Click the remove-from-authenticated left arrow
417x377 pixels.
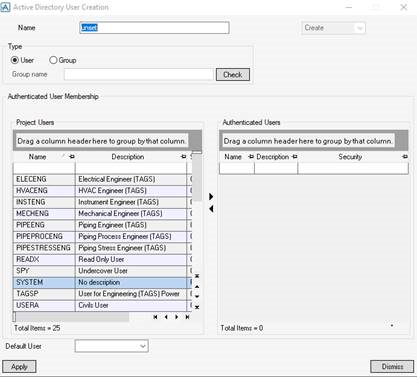point(211,209)
